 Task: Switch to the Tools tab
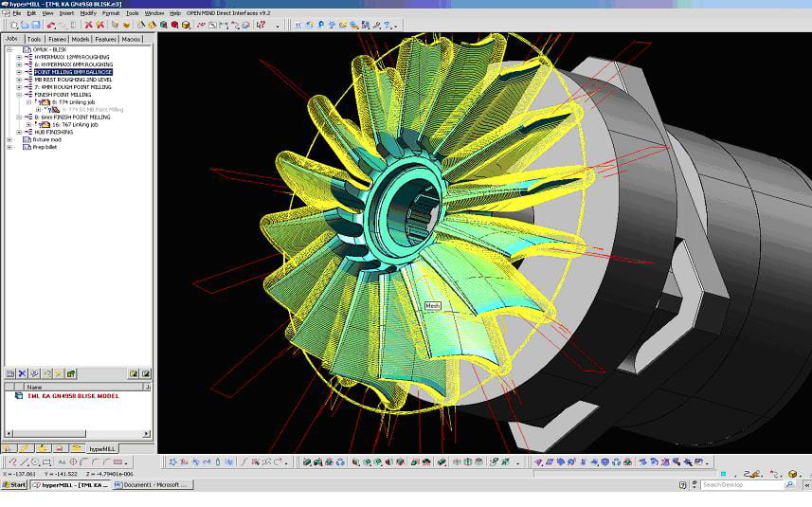(34, 39)
